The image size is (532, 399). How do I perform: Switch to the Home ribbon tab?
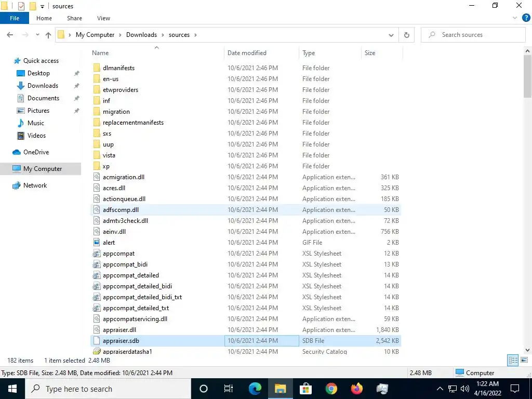pos(44,18)
